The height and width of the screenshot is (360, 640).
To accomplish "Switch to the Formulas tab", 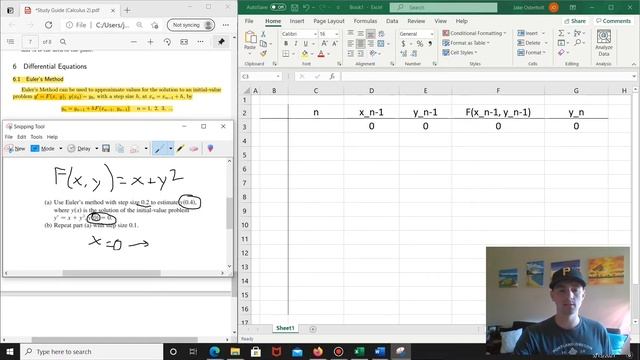I will tap(365, 21).
